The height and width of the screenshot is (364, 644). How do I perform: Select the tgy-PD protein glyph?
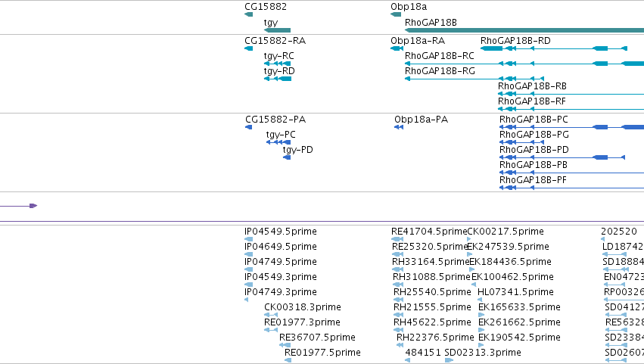pyautogui.click(x=287, y=157)
